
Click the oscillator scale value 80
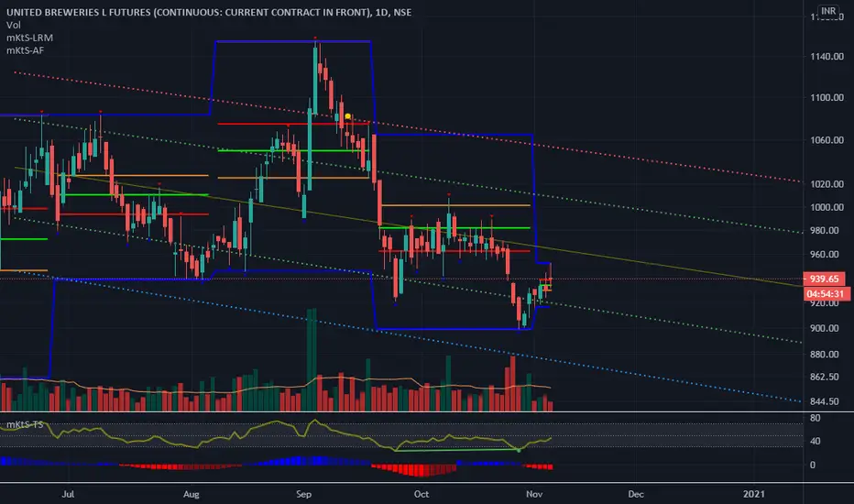pos(816,419)
